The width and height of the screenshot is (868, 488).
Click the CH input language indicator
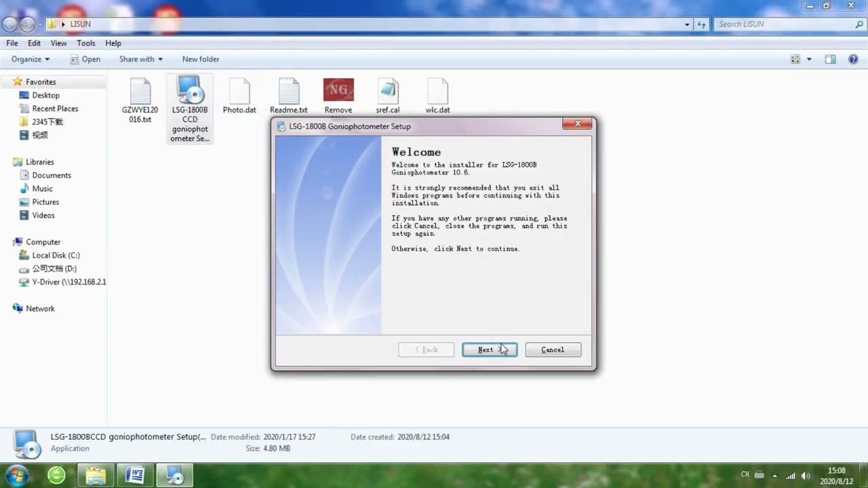(745, 474)
